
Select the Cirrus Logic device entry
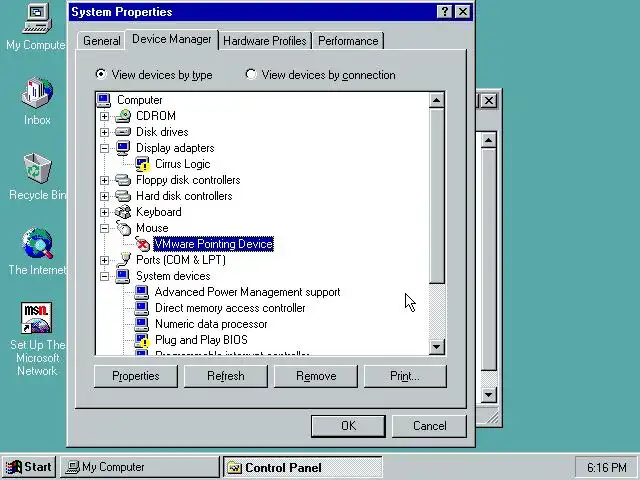pyautogui.click(x=183, y=164)
